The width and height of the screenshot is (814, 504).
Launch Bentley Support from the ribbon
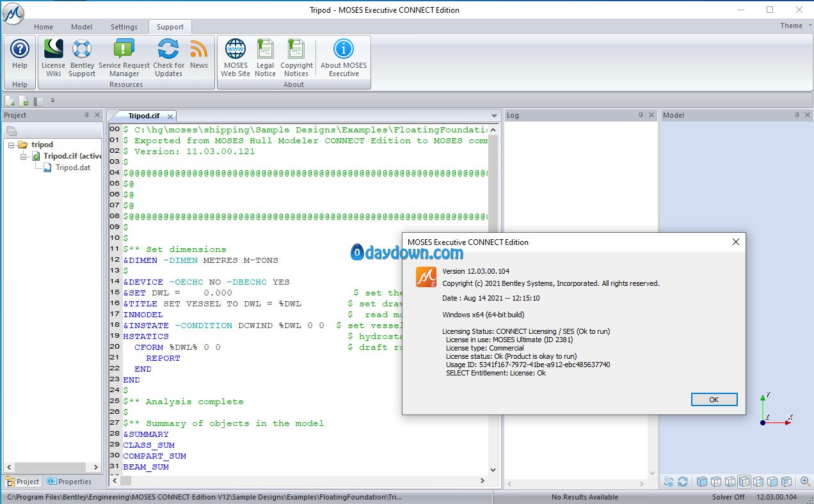pyautogui.click(x=82, y=58)
